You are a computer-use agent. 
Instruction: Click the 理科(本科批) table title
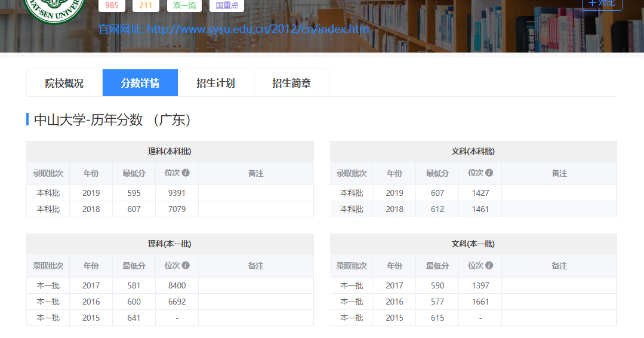[170, 152]
